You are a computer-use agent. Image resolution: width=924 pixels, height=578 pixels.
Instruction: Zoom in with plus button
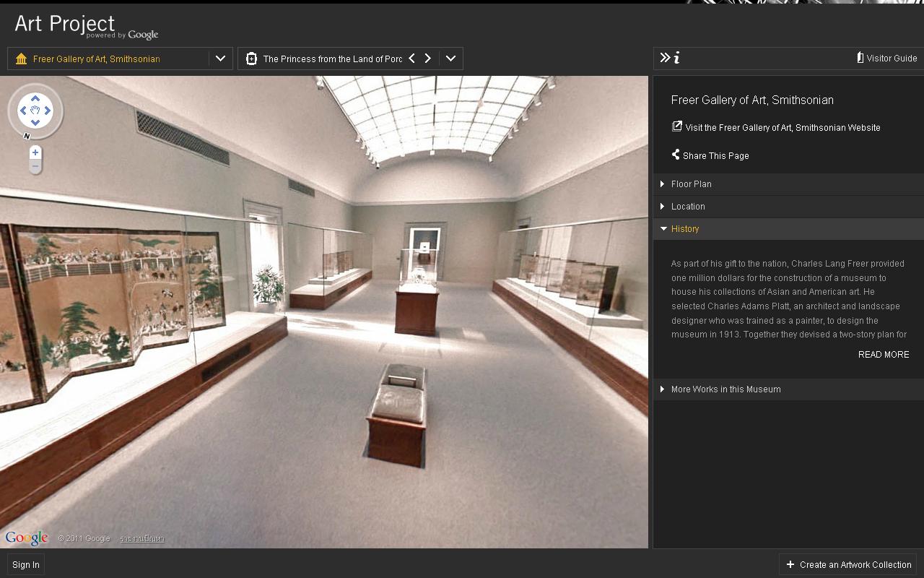coord(35,152)
